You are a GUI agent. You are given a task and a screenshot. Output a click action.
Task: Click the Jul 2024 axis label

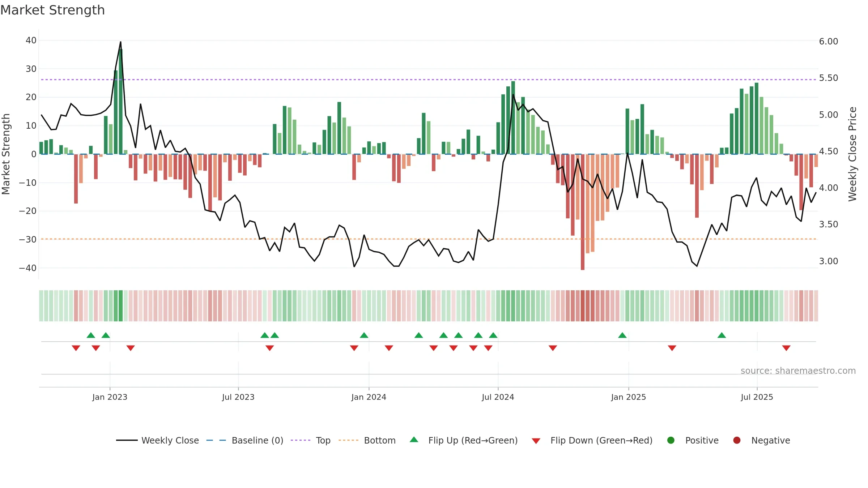498,397
